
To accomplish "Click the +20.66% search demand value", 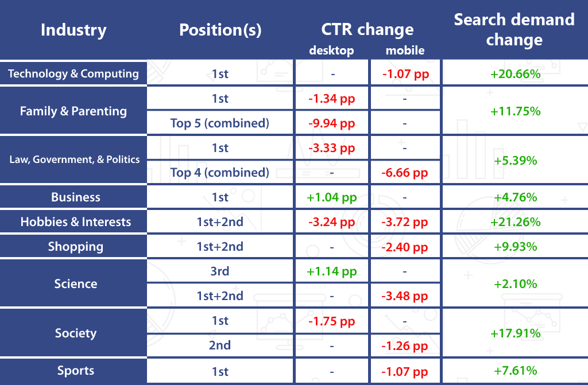I will [x=515, y=73].
